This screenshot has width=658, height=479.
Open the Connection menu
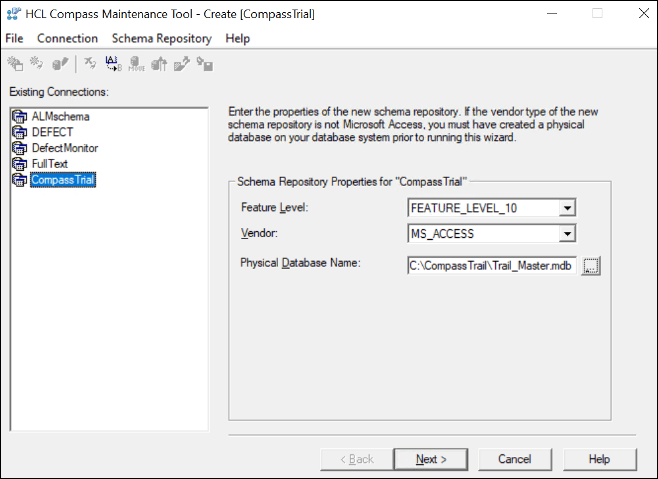pyautogui.click(x=67, y=38)
